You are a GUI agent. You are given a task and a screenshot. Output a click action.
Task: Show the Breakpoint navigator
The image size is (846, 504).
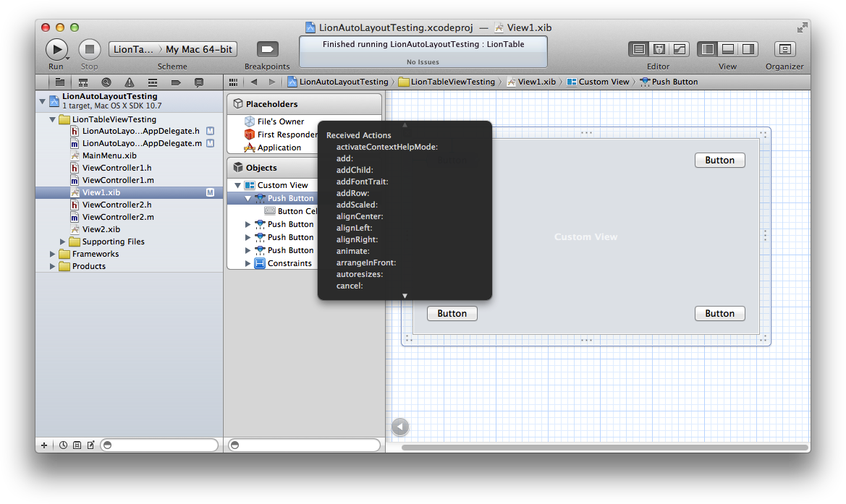click(176, 82)
